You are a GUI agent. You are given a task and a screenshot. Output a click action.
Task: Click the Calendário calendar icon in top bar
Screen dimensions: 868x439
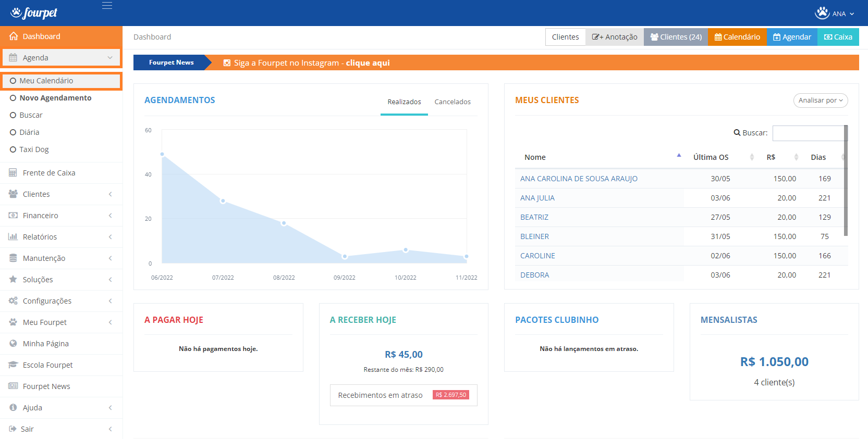point(718,37)
